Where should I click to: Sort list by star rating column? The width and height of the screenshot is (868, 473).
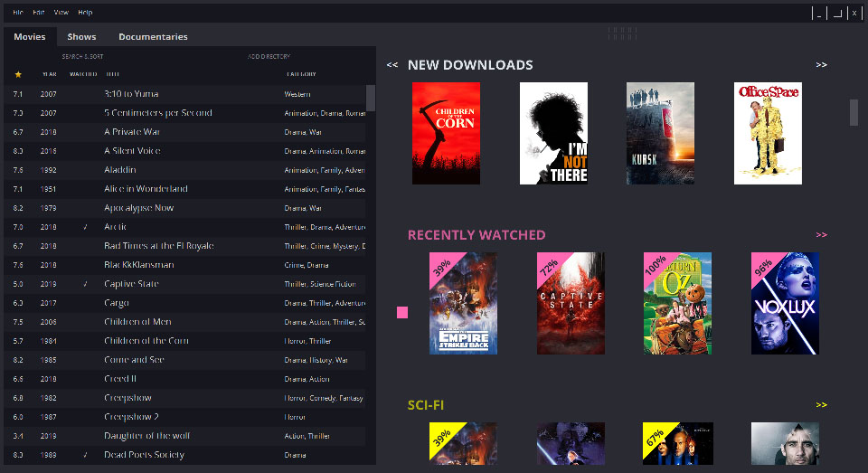click(18, 74)
